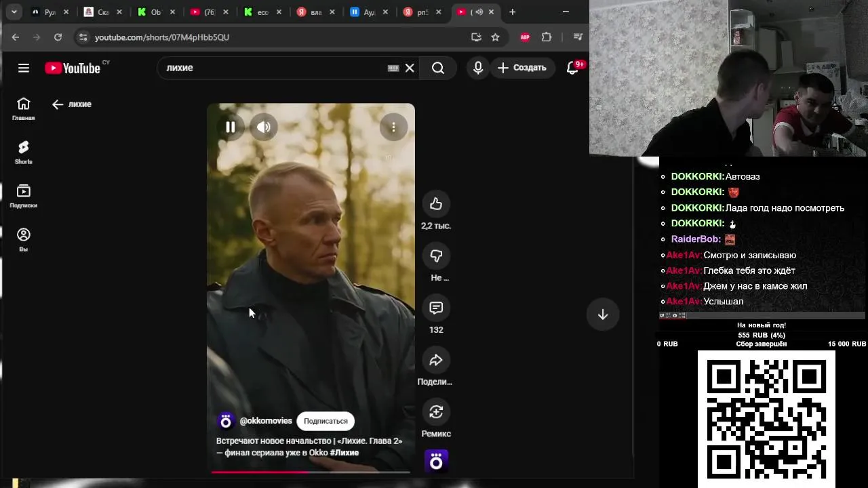868x488 pixels.
Task: Open a new browser tab with plus
Action: point(513,12)
